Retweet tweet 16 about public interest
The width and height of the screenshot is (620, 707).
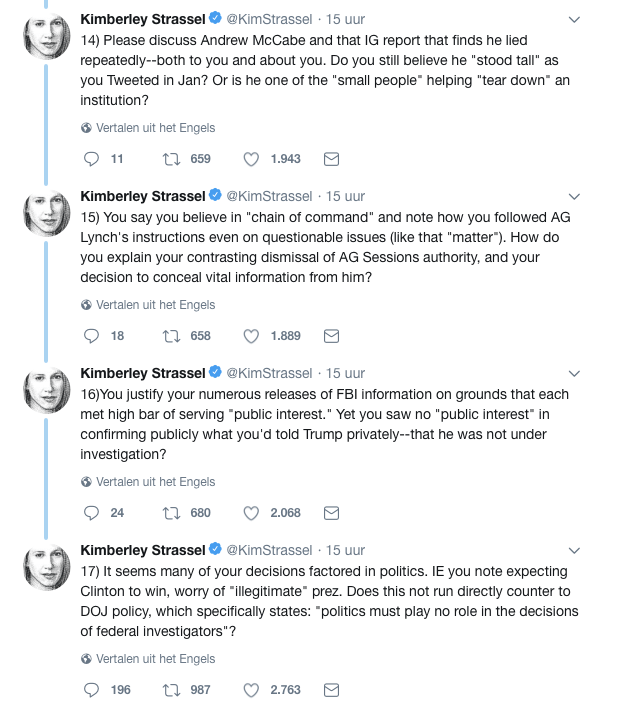[x=171, y=513]
